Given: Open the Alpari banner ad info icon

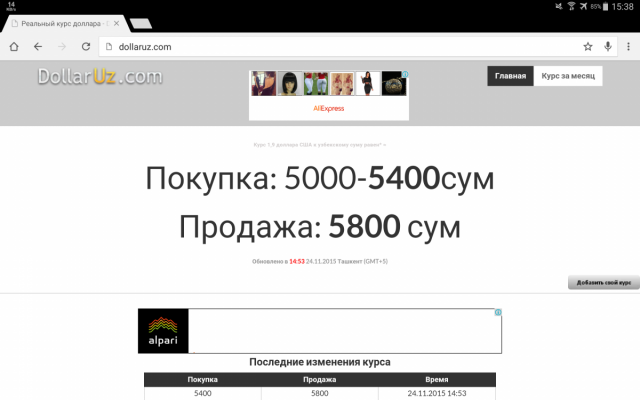Looking at the screenshot, I should click(498, 312).
